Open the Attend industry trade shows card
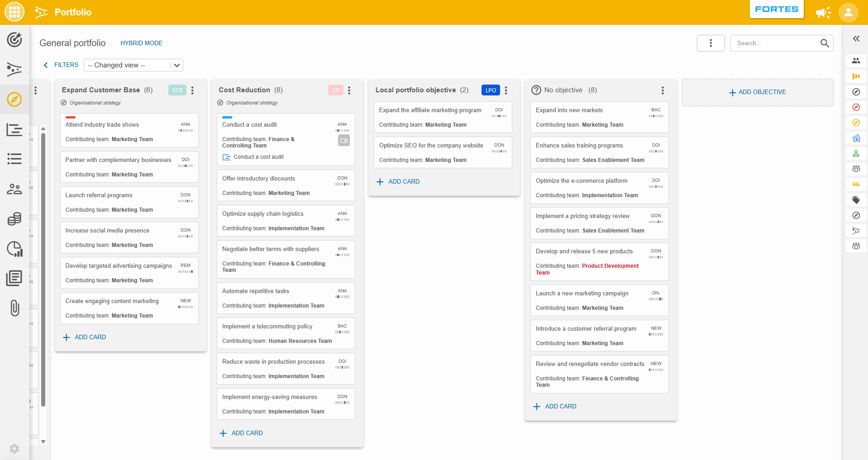This screenshot has width=868, height=460. click(x=129, y=130)
